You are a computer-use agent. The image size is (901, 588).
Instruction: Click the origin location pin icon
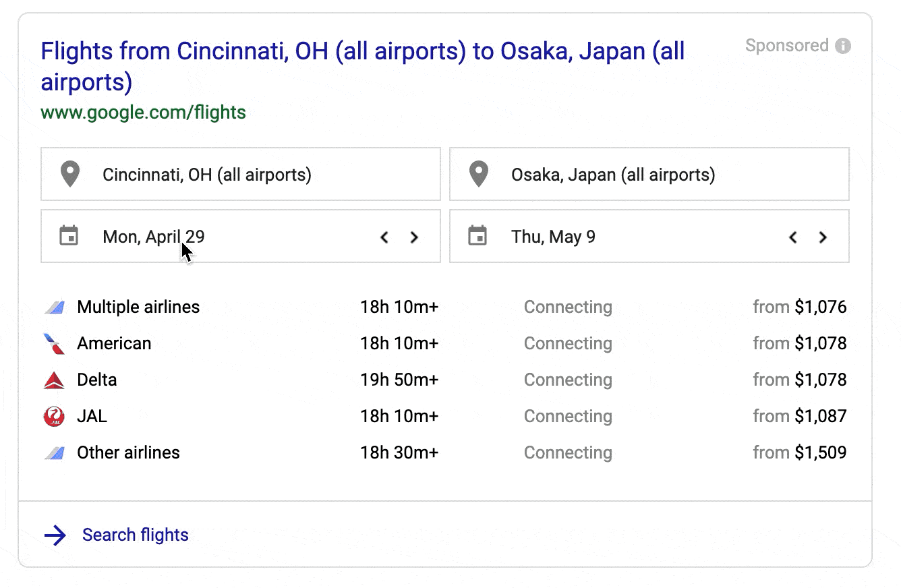coord(70,175)
